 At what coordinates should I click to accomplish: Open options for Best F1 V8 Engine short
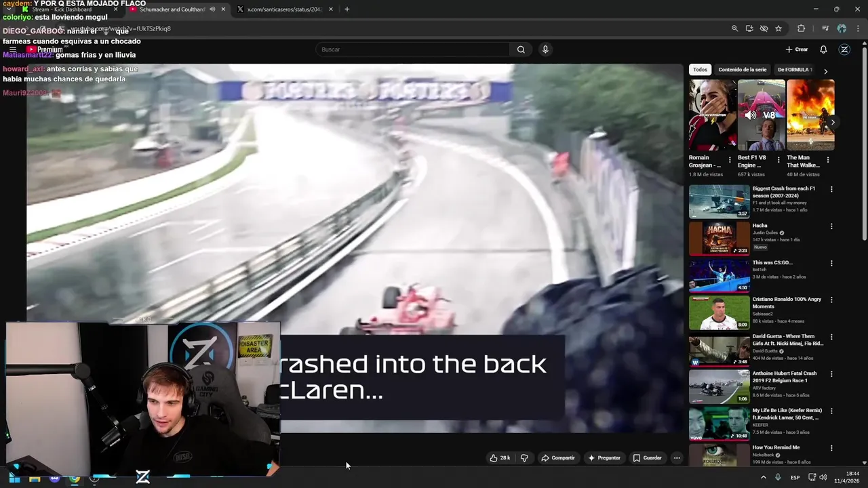coord(778,160)
